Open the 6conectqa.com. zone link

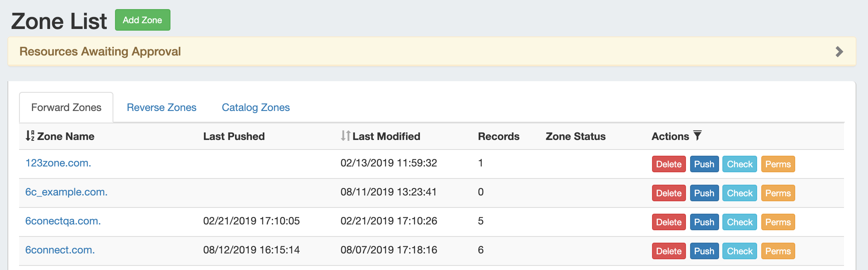[x=63, y=221]
